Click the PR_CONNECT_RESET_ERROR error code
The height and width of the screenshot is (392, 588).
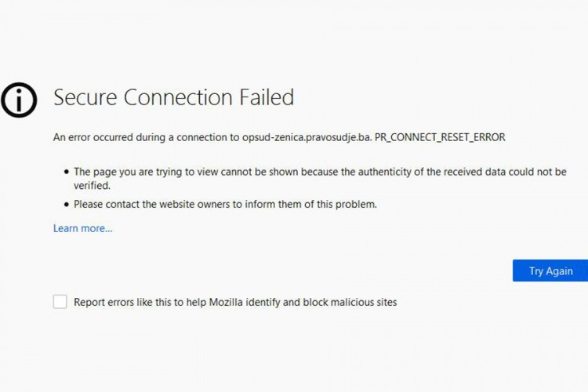point(440,137)
